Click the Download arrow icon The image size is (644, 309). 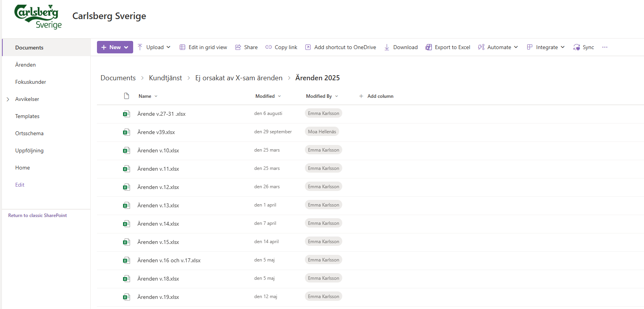pyautogui.click(x=387, y=47)
